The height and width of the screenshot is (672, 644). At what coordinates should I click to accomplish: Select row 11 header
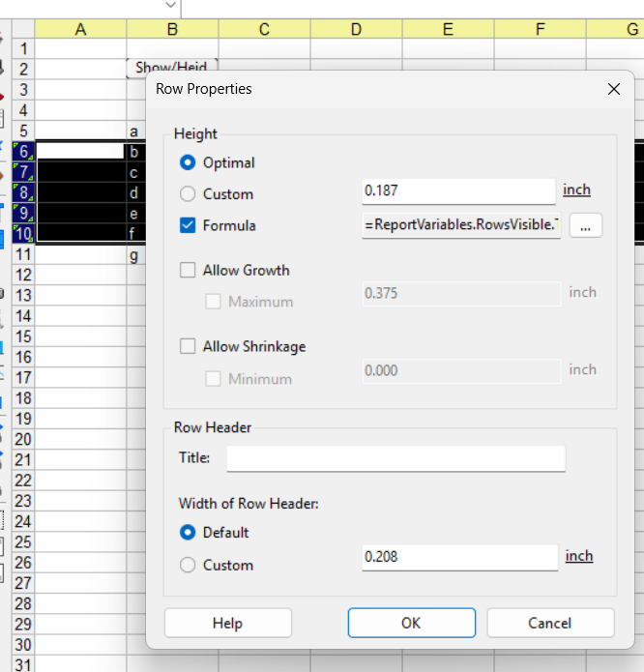[23, 254]
